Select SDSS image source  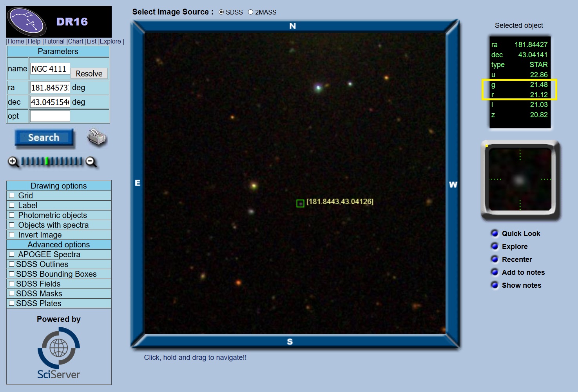click(x=221, y=12)
